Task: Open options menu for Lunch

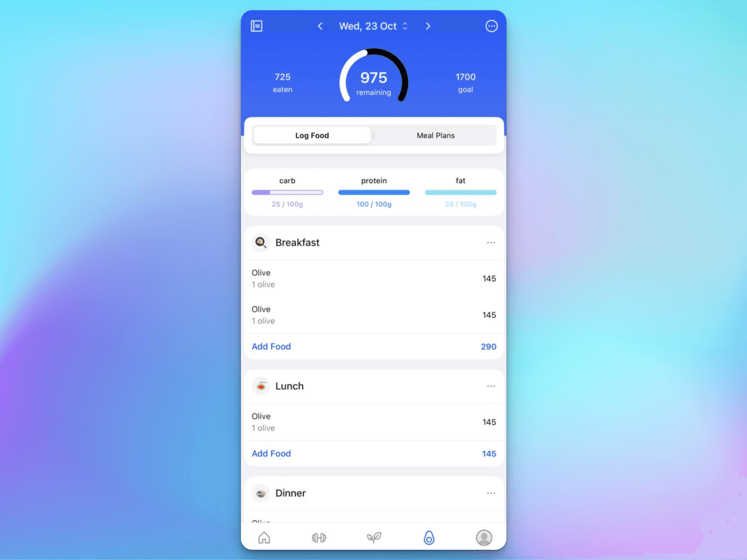Action: point(490,385)
